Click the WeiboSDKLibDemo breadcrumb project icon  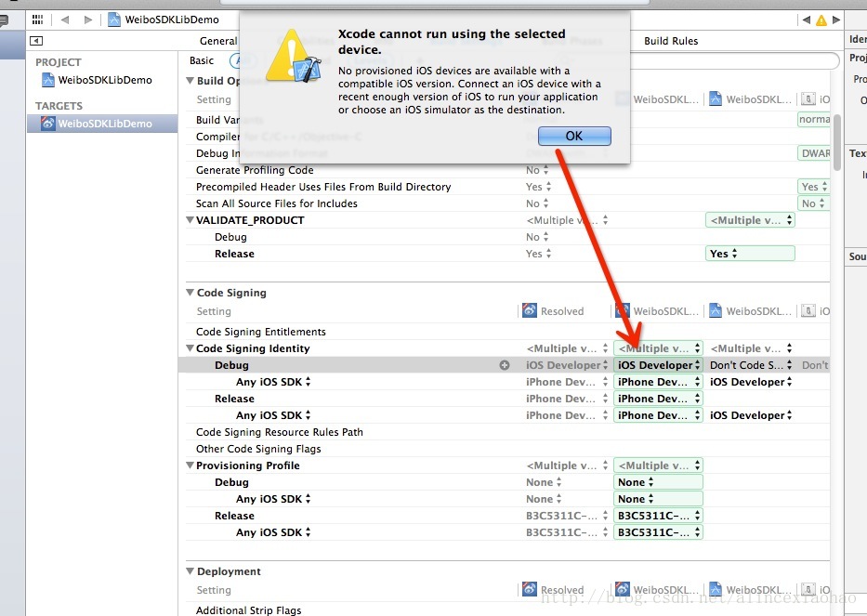(114, 20)
